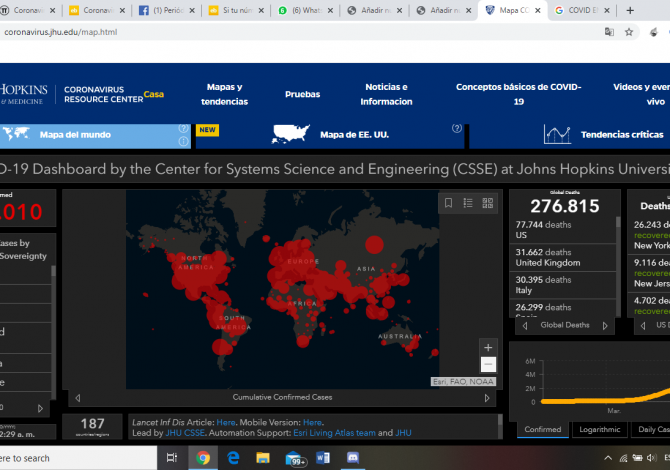Click the volume speaker icon in tray
670x470 pixels.
pos(651,458)
